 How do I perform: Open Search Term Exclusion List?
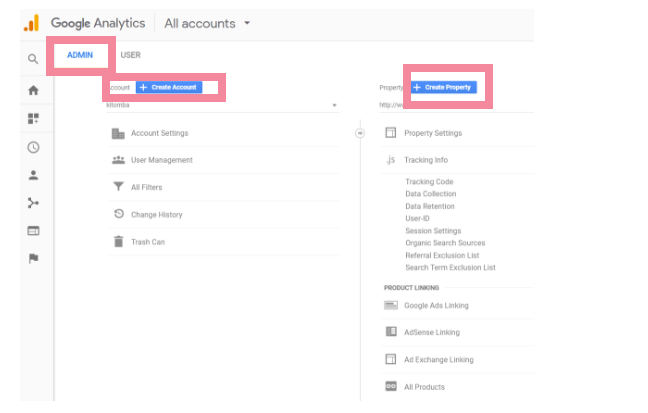point(450,267)
